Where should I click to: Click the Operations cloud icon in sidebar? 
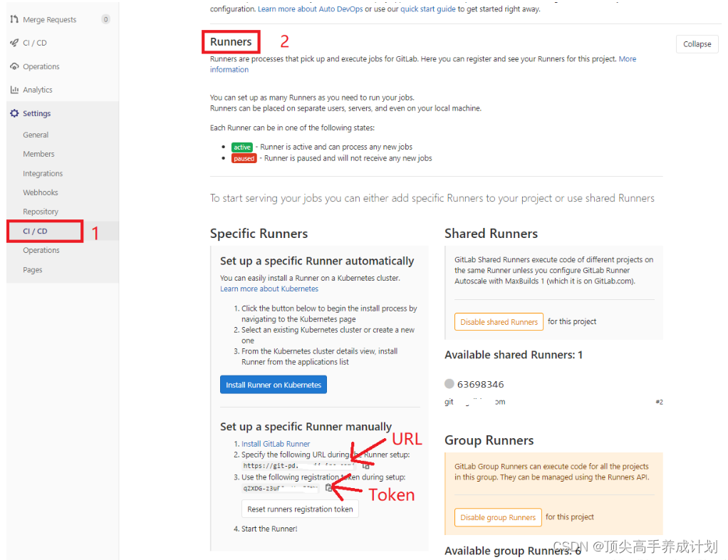[14, 66]
